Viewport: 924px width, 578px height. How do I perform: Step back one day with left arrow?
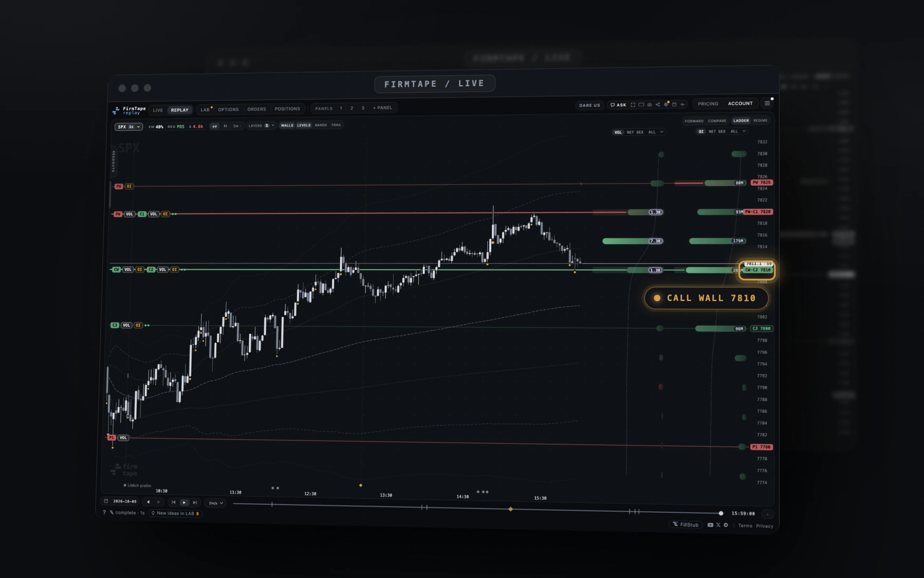tap(148, 502)
